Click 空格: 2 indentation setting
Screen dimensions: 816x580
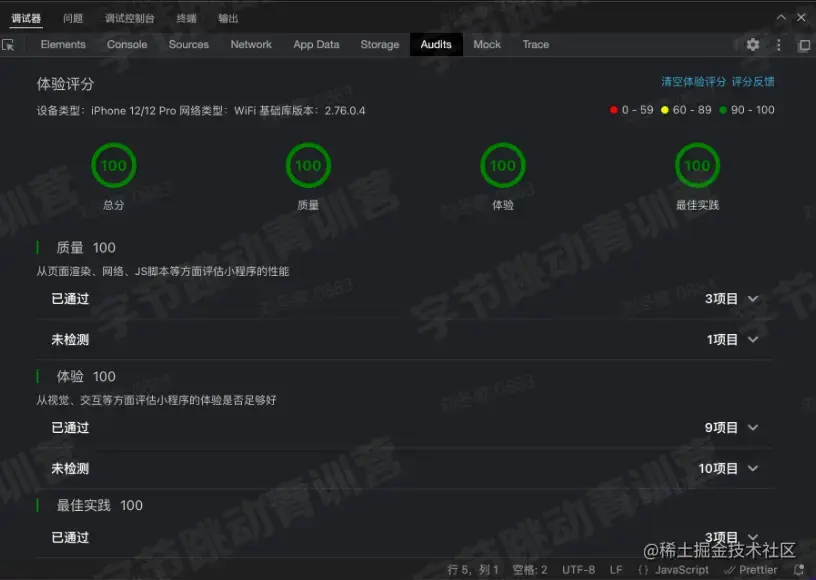[530, 570]
